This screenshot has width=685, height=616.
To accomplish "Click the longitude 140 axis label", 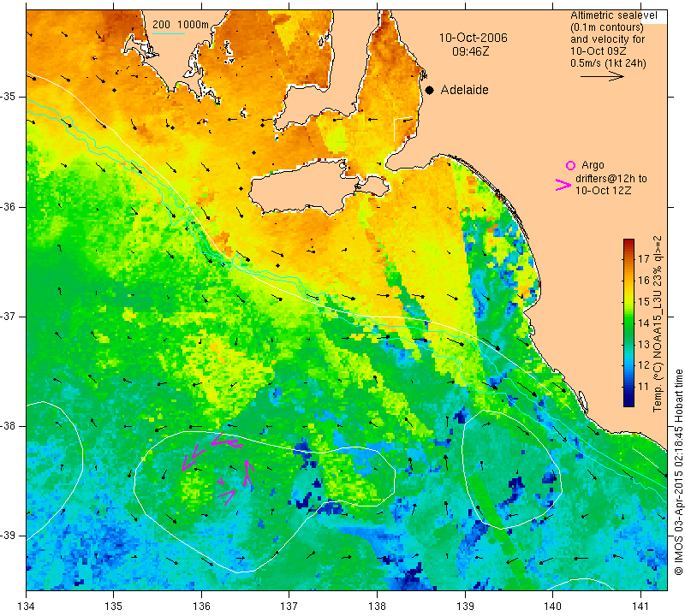I will 552,607.
